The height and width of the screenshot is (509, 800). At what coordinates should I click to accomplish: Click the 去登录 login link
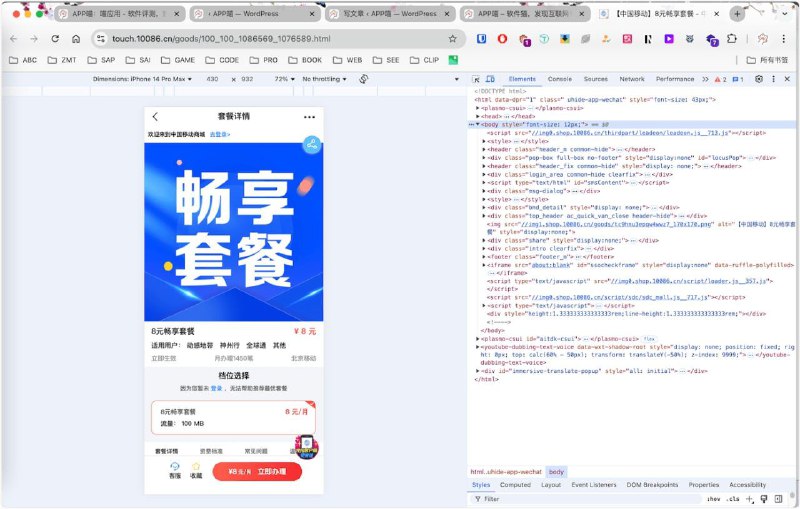coord(219,133)
